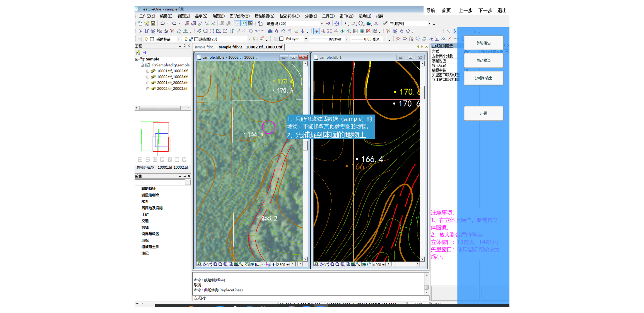The height and width of the screenshot is (313, 644).
Task: Open the 4.000 zoom ratio dropdown
Action: click(x=383, y=265)
